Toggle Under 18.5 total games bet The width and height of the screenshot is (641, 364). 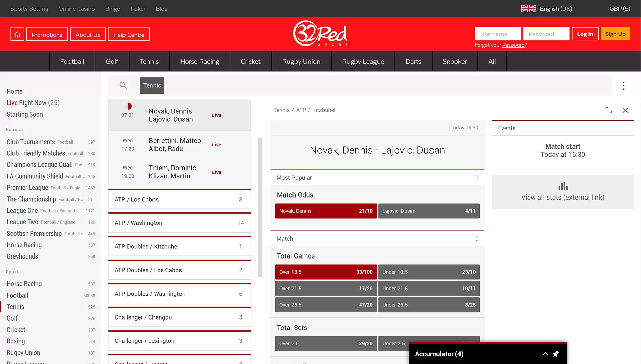[429, 272]
